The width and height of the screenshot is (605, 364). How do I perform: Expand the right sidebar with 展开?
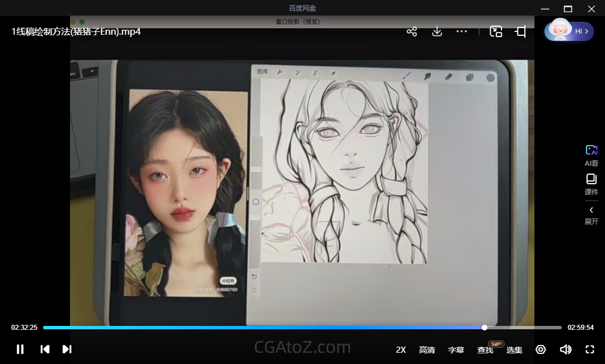click(x=592, y=215)
